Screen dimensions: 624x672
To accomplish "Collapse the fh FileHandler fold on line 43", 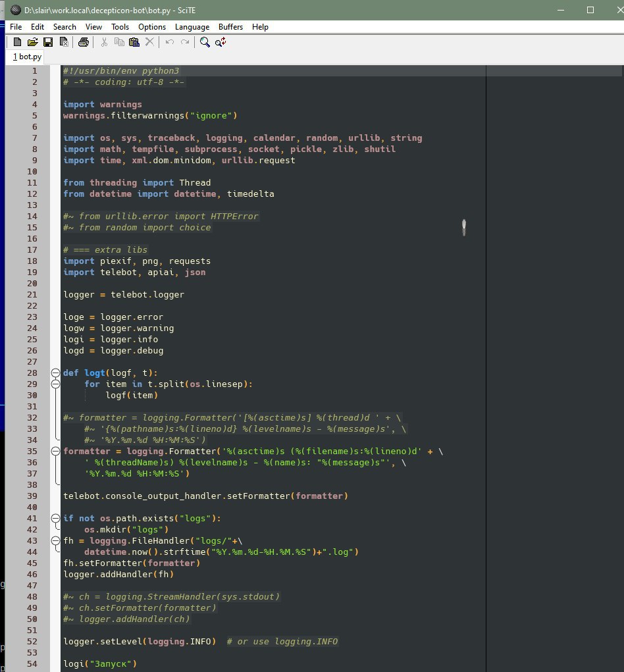I will [x=55, y=541].
